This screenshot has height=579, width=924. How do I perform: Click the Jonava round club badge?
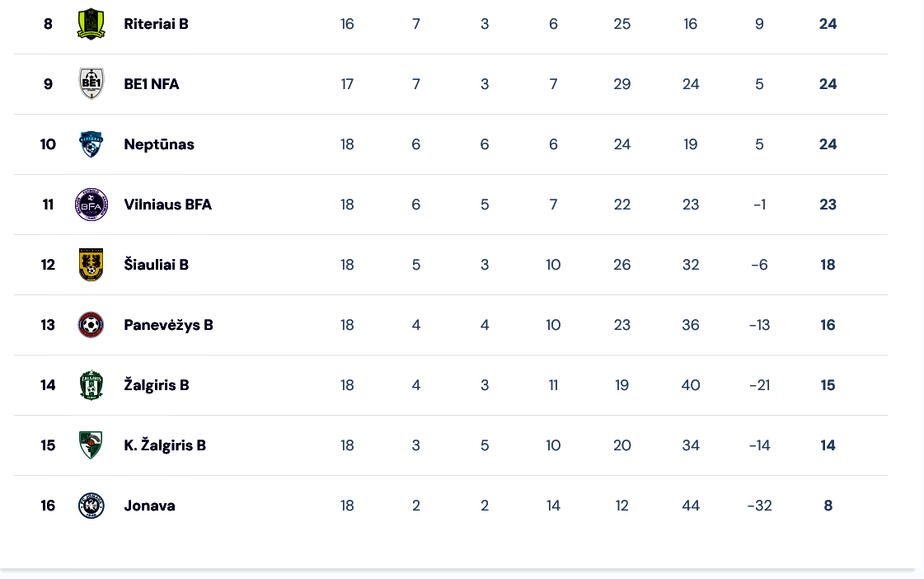tap(91, 506)
